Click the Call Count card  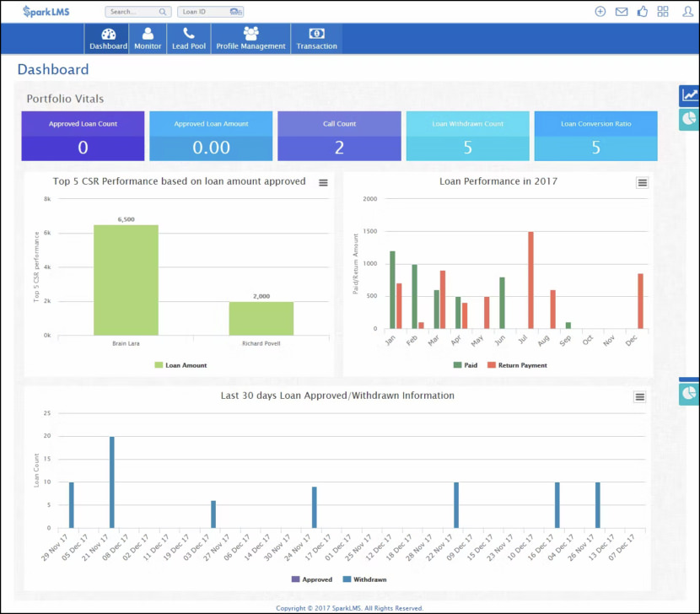point(339,136)
